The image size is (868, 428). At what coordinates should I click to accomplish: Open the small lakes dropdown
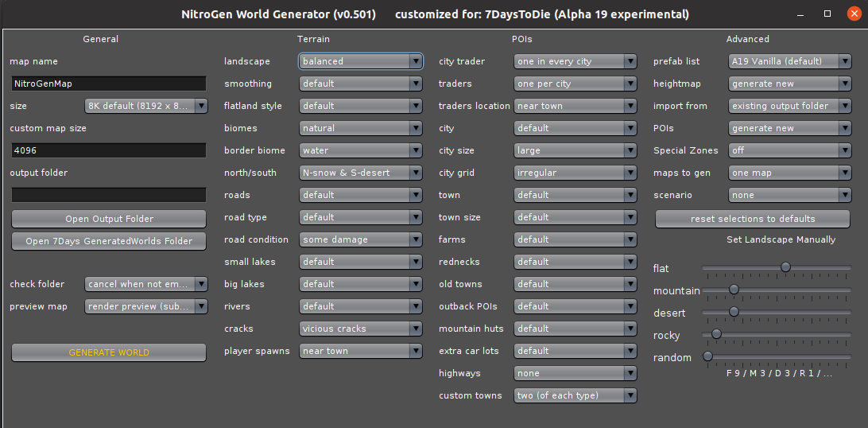tap(360, 262)
